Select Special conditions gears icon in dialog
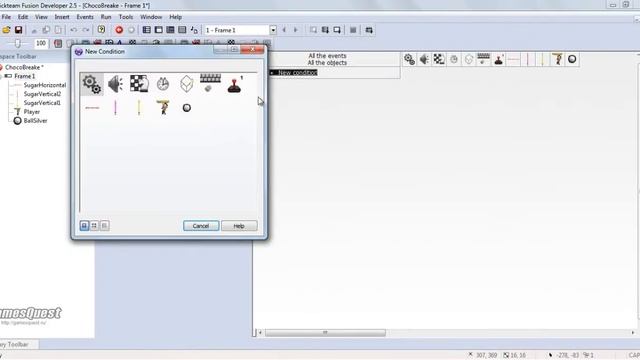 92,84
